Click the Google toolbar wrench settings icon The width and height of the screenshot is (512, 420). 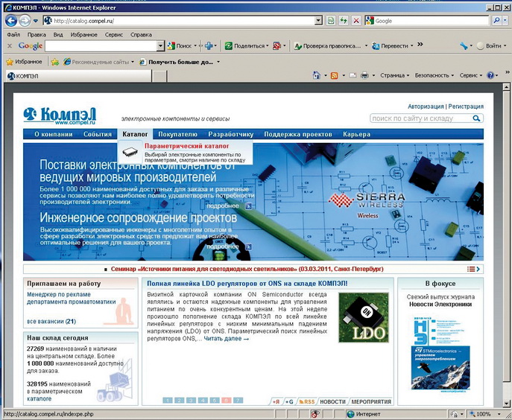(x=464, y=46)
